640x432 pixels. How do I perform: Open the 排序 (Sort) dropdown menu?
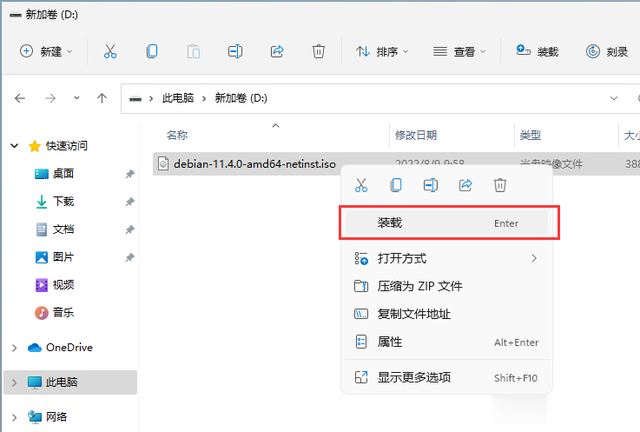coord(382,51)
